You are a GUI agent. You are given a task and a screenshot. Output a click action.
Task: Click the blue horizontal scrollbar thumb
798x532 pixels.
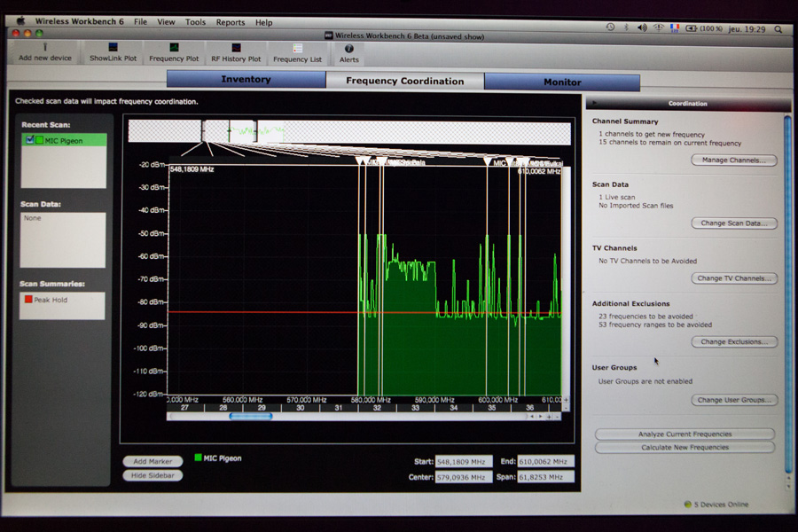tap(251, 417)
